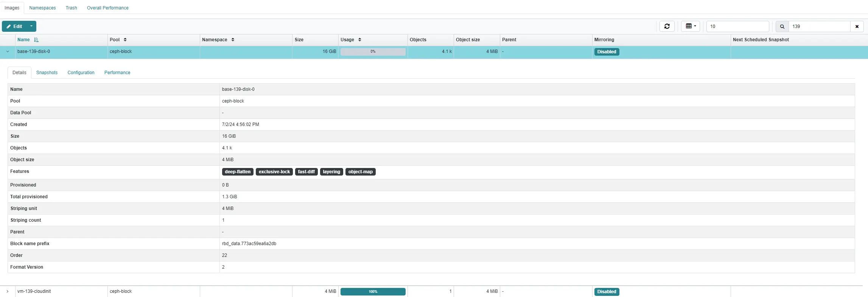This screenshot has height=297, width=868.
Task: Click the 100% usage bar for vm-139-cloudinit
Action: click(373, 292)
